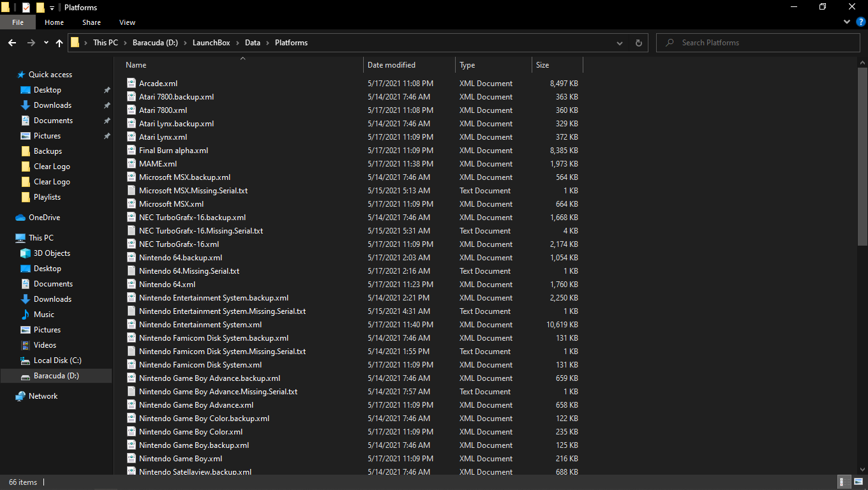
Task: Open the Help question mark icon
Action: pyautogui.click(x=860, y=22)
